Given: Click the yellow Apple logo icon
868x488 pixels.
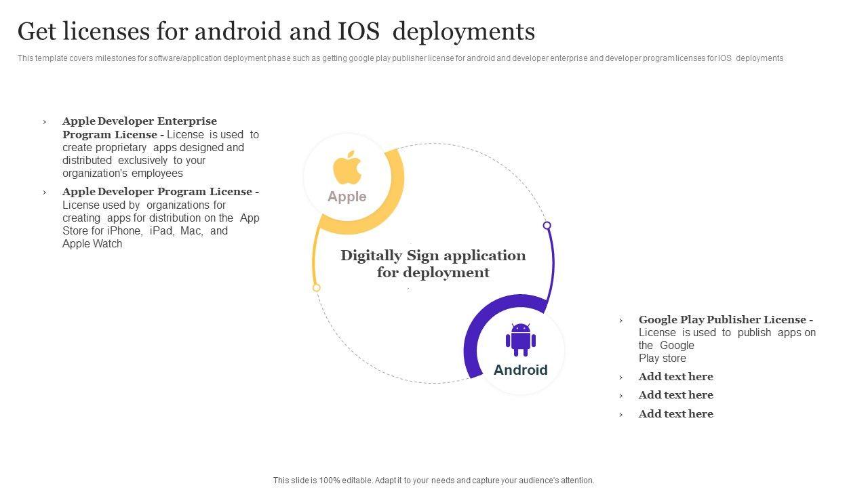Looking at the screenshot, I should 347,168.
